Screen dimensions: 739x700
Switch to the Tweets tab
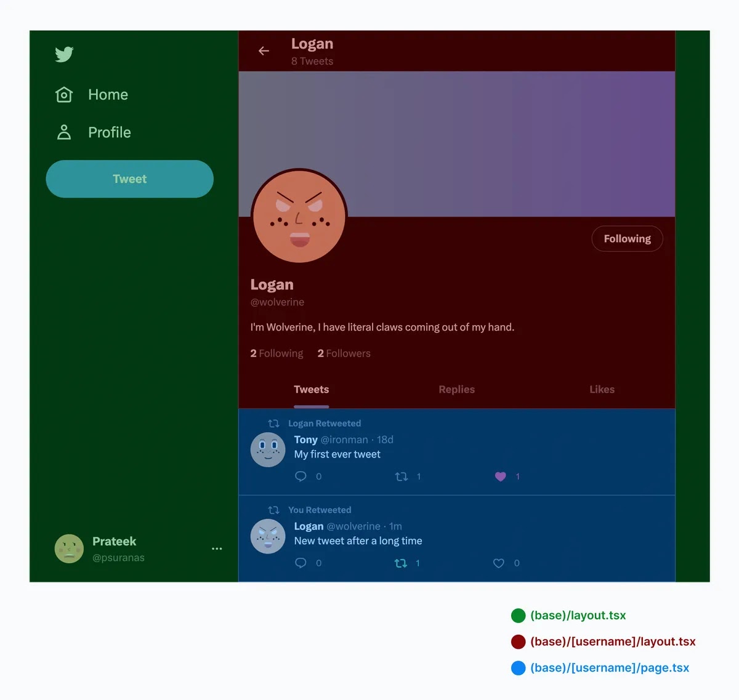[x=312, y=390]
